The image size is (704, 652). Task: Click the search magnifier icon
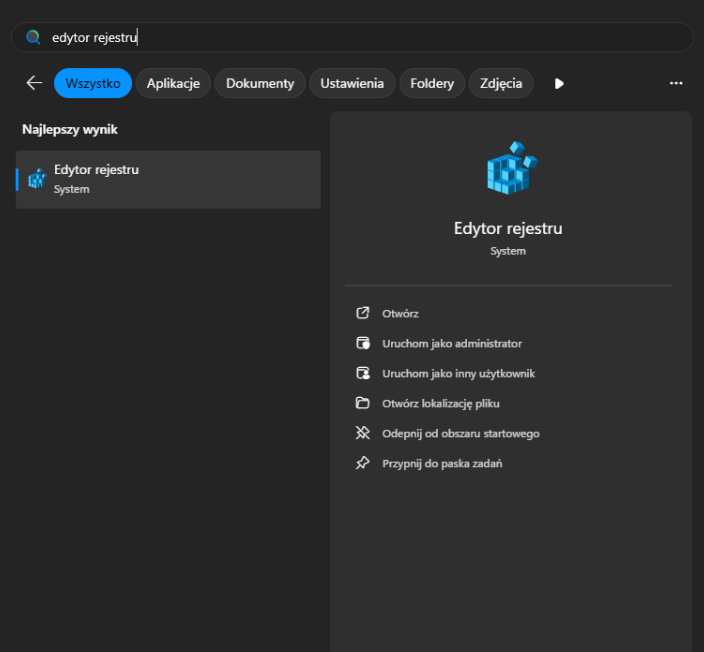pyautogui.click(x=33, y=37)
